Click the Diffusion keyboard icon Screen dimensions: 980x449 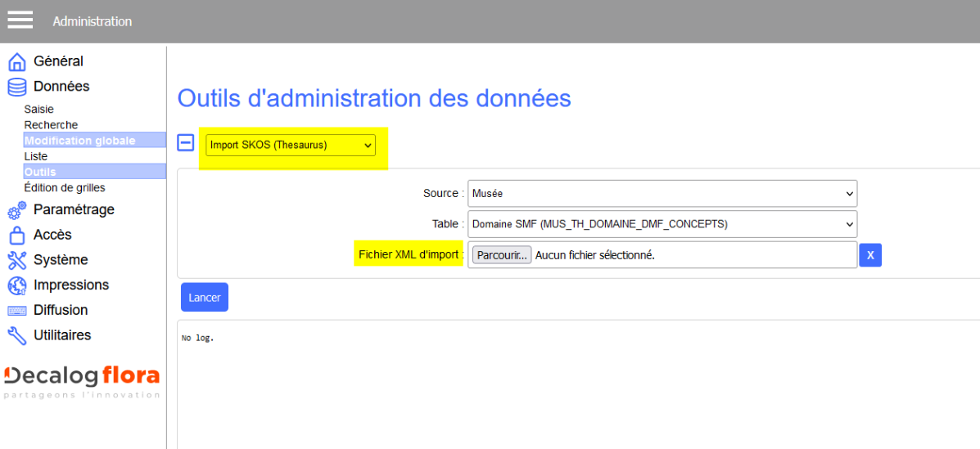pos(17,311)
